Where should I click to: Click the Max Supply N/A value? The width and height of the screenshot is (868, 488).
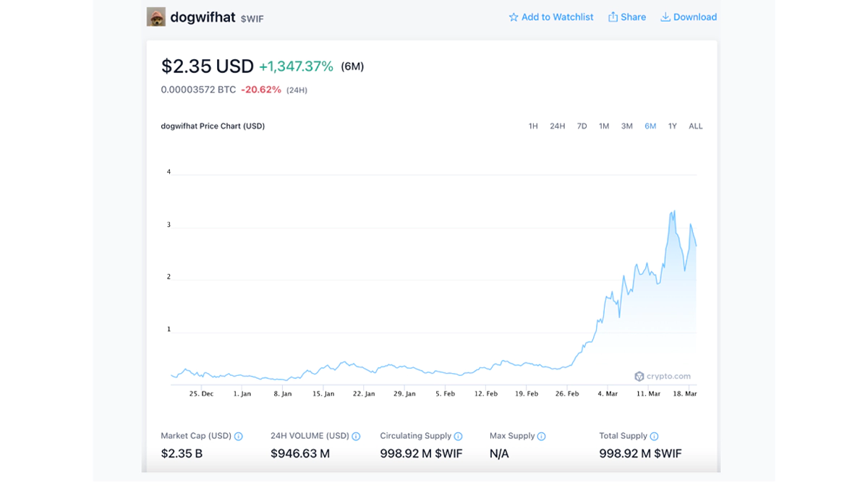click(x=499, y=454)
